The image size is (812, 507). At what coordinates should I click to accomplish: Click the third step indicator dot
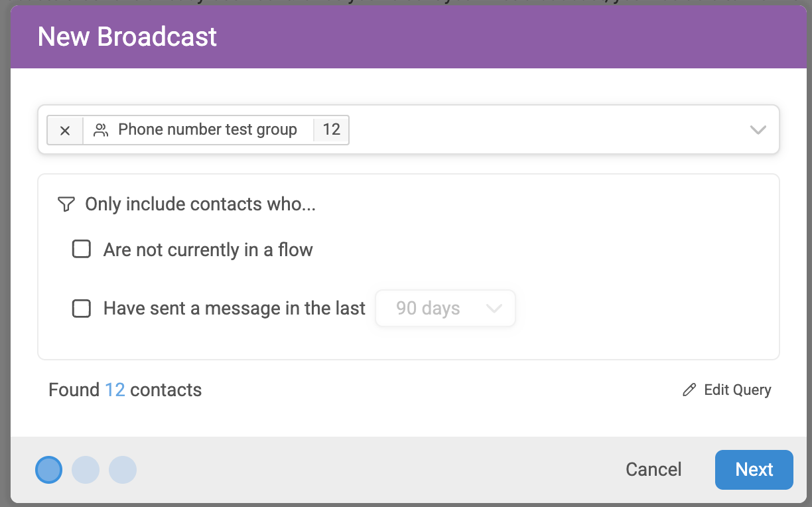(123, 470)
